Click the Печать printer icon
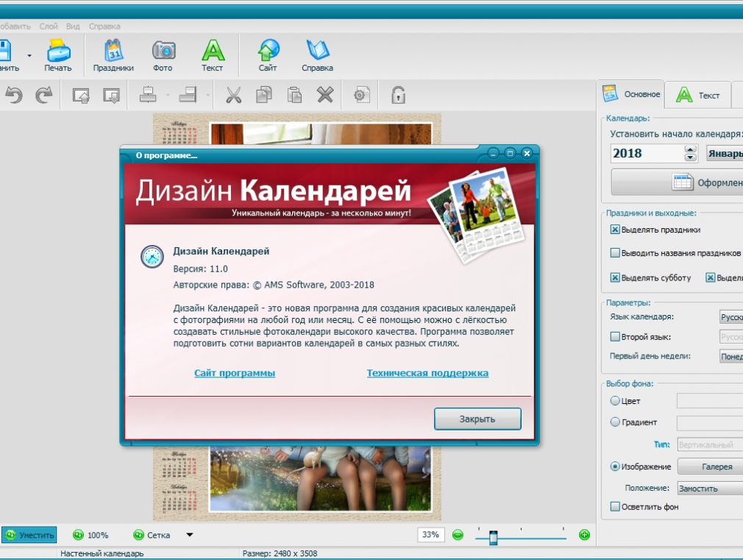Screen dimensions: 743x560 (x=58, y=50)
